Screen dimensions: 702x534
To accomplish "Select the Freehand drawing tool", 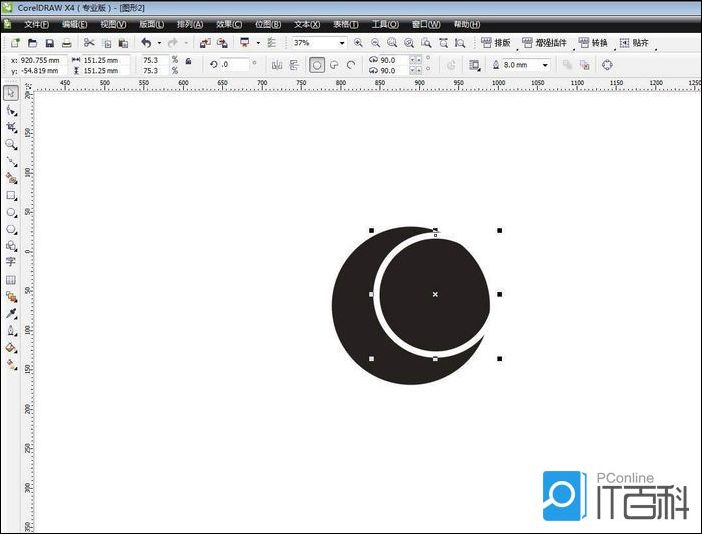I will pos(11,161).
